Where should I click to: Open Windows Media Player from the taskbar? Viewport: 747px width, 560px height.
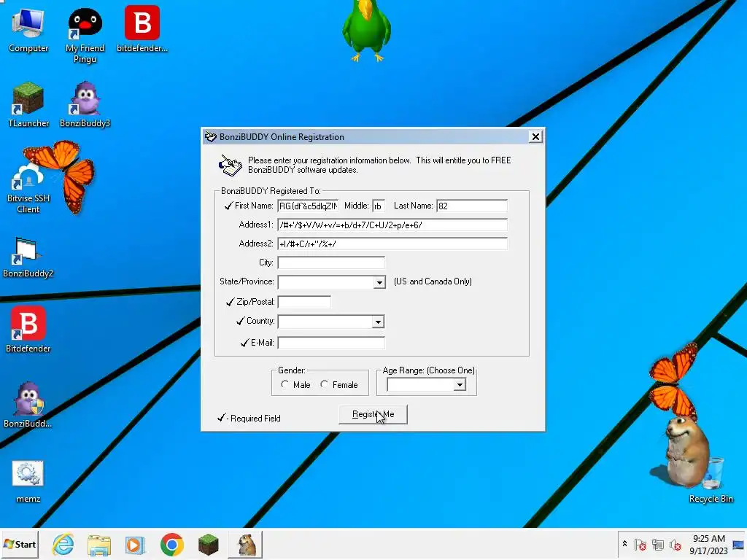click(x=135, y=545)
